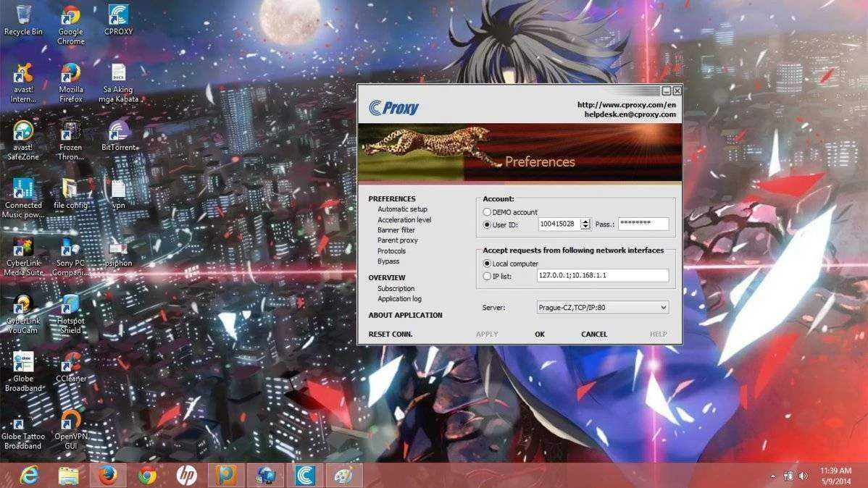Click the volume speaker tray icon

tap(803, 476)
